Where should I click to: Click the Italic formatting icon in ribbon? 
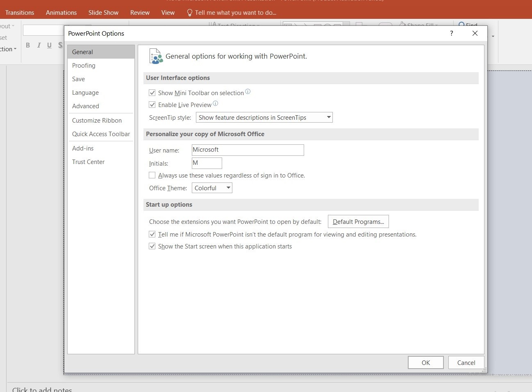click(39, 45)
